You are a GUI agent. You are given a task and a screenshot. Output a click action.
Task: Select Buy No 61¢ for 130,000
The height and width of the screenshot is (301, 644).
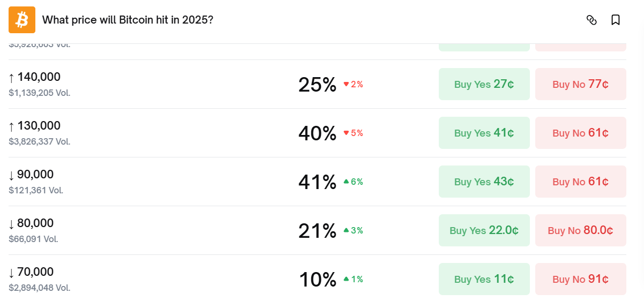point(580,133)
